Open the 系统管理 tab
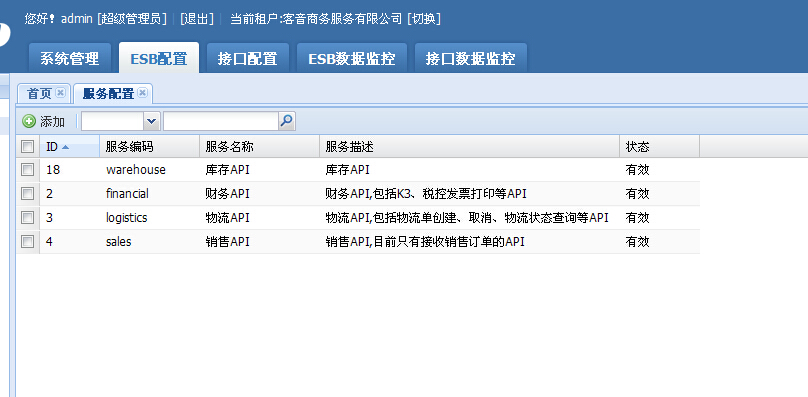 coord(70,58)
